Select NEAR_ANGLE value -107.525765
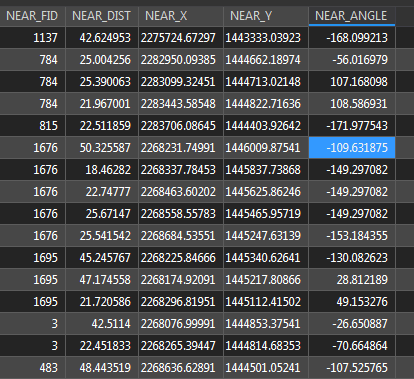 [x=352, y=368]
